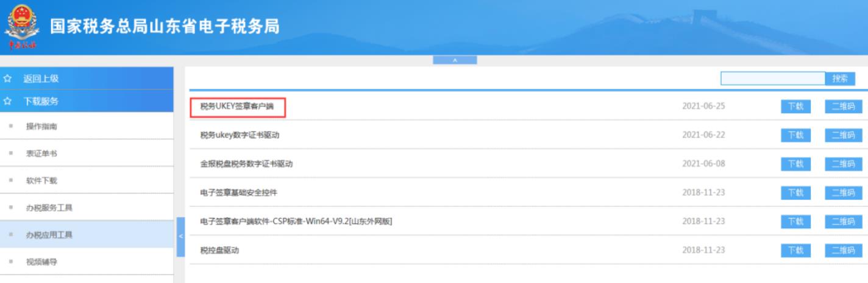Collapse the left sidebar using the arrow handle
This screenshot has width=868, height=283.
180,236
